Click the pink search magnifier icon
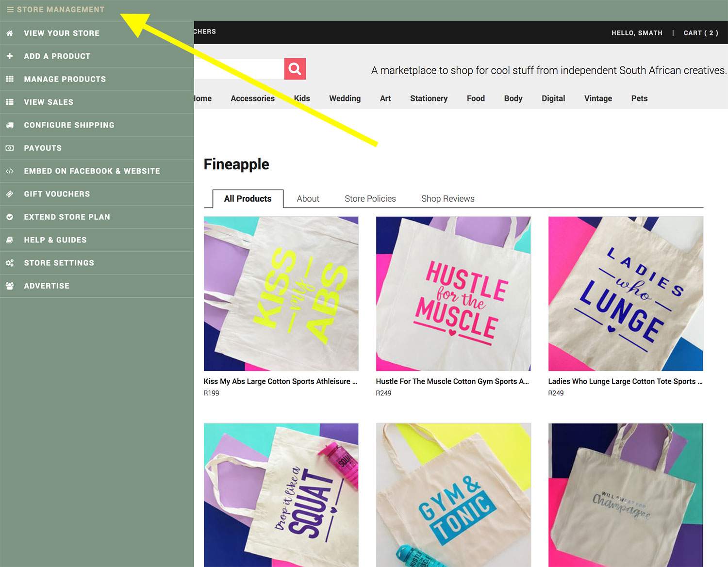This screenshot has height=567, width=728. click(x=295, y=69)
